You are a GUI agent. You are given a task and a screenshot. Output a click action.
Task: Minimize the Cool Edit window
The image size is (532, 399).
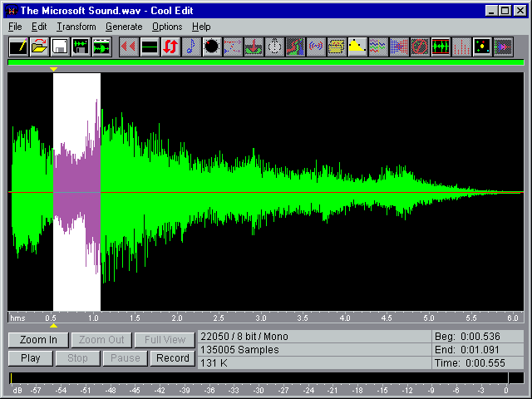click(x=491, y=11)
